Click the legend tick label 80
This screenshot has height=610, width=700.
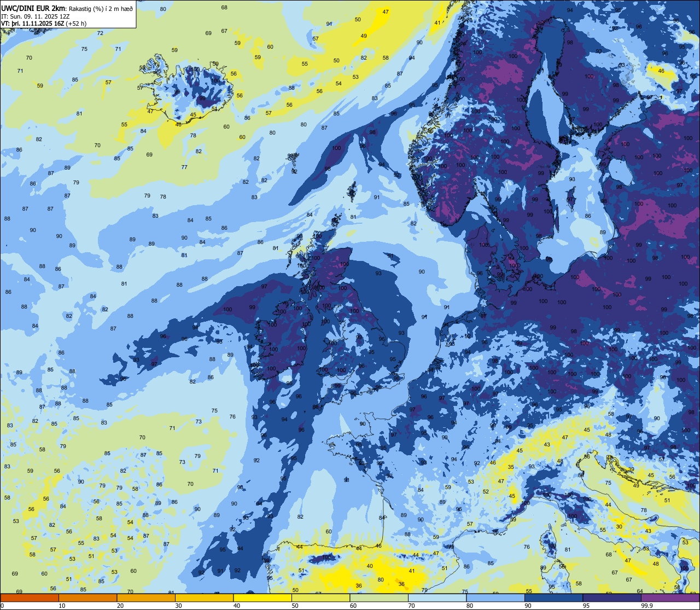470,606
